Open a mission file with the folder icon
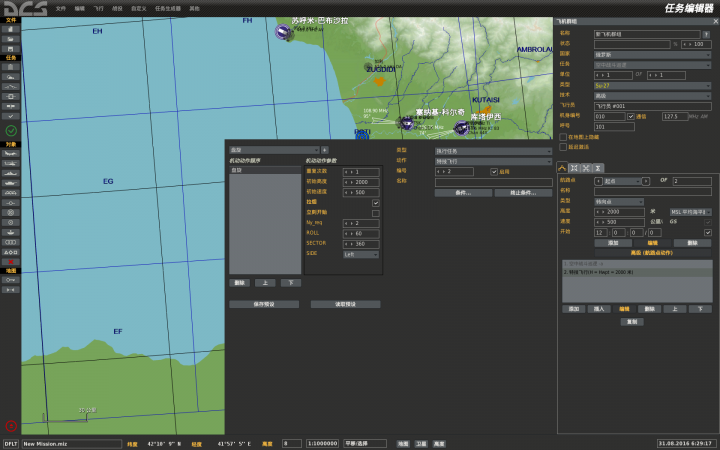Viewport: 720px width, 450px height. pos(11,39)
